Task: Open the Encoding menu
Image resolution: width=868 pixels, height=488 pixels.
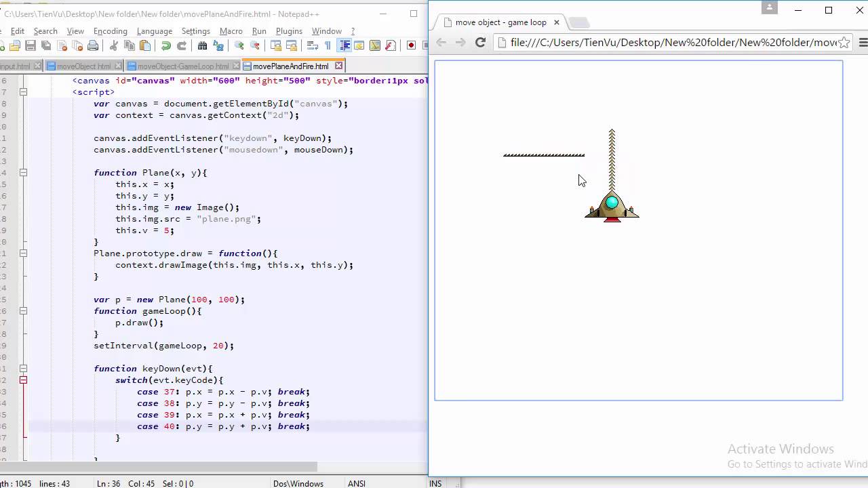Action: (x=111, y=31)
